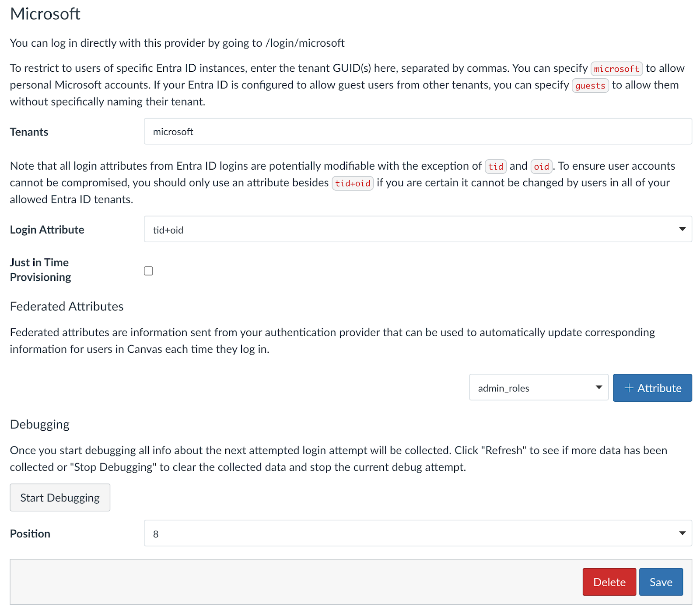700x606 pixels.
Task: Save the Microsoft provider settings
Action: coord(661,582)
